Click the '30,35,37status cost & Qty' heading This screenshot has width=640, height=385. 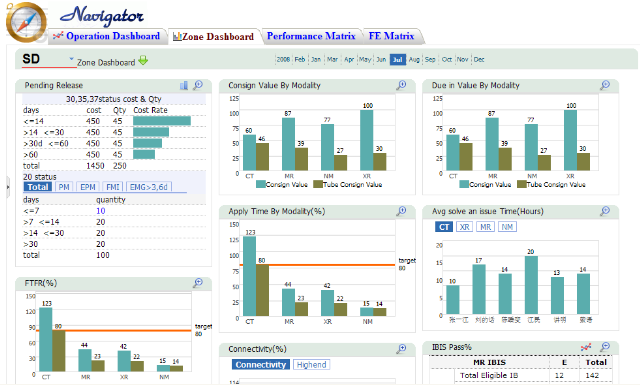click(x=113, y=99)
